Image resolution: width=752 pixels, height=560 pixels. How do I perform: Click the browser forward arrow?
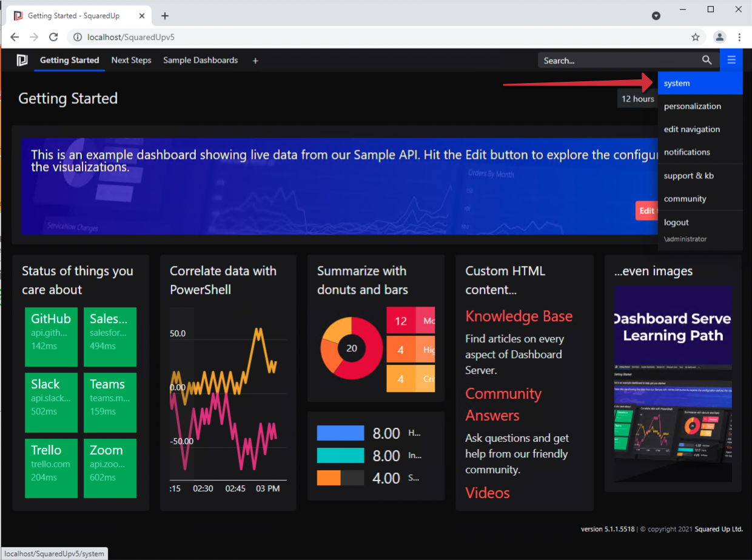click(x=34, y=37)
